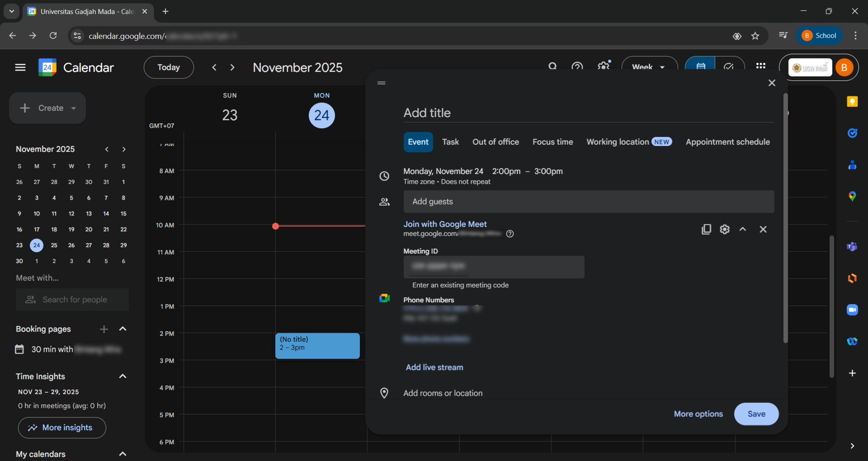Open the Zoom add-on icon

tap(852, 310)
